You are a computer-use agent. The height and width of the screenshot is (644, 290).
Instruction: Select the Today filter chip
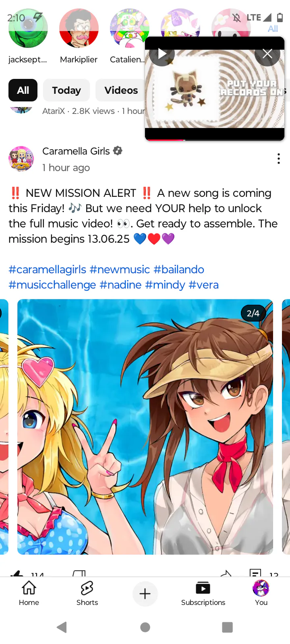click(66, 90)
